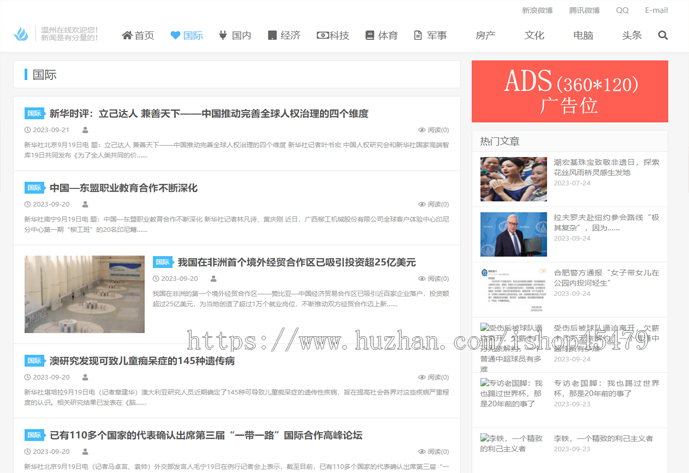Click author icon on 中国—东盟 article

pyautogui.click(x=85, y=204)
